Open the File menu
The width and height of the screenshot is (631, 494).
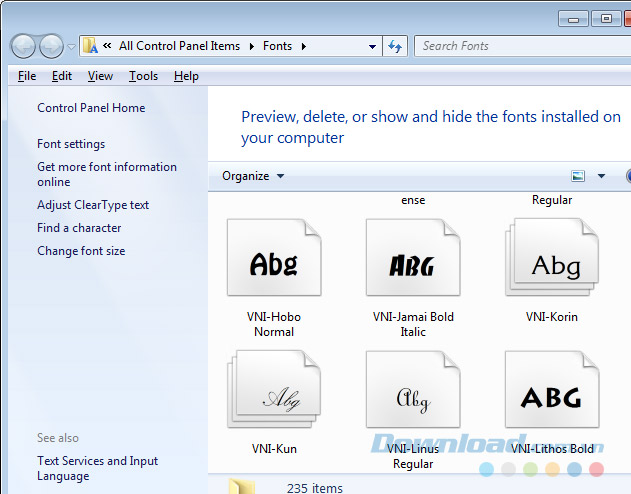(27, 76)
